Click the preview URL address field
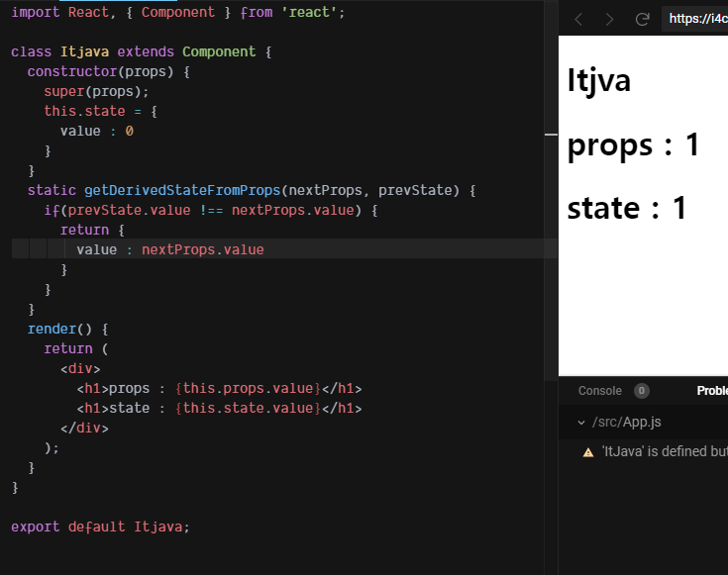The height and width of the screenshot is (575, 728). 695,19
